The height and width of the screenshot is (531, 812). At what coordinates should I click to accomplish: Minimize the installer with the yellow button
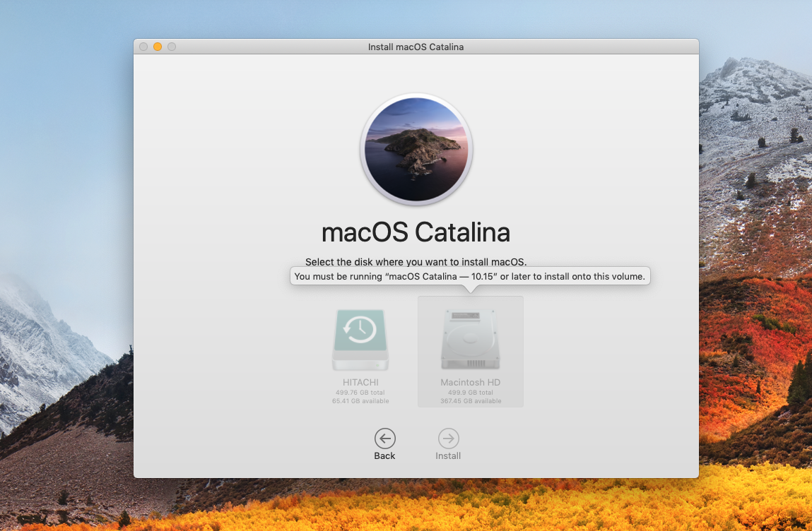pyautogui.click(x=158, y=47)
